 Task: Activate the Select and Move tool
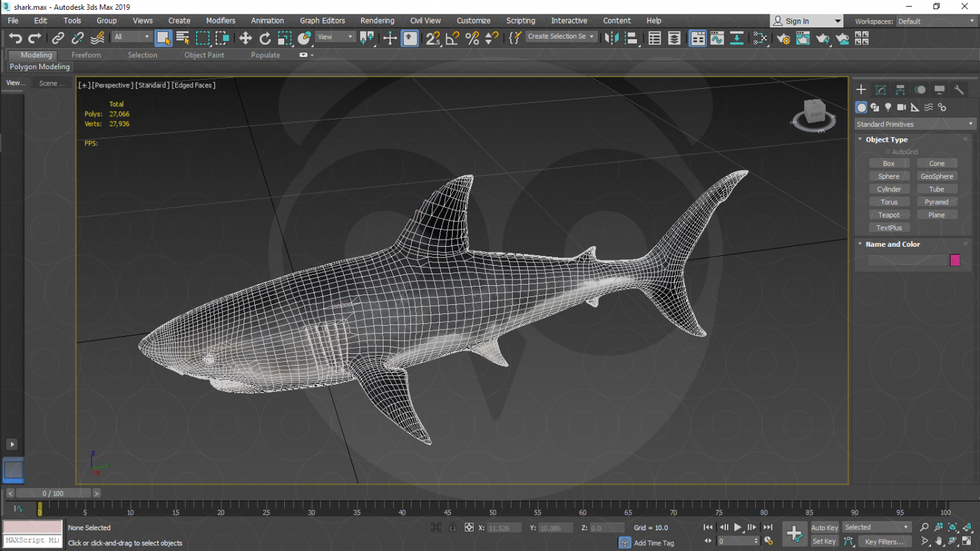pos(245,37)
